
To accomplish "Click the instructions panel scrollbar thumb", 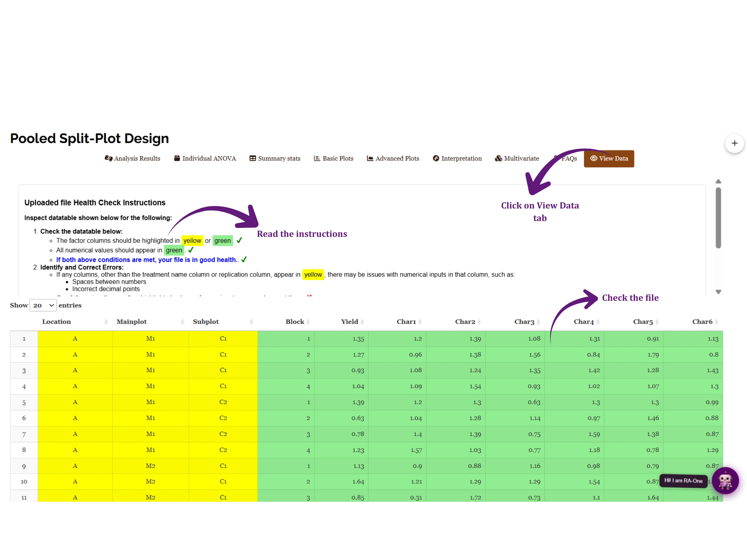I will [x=718, y=218].
